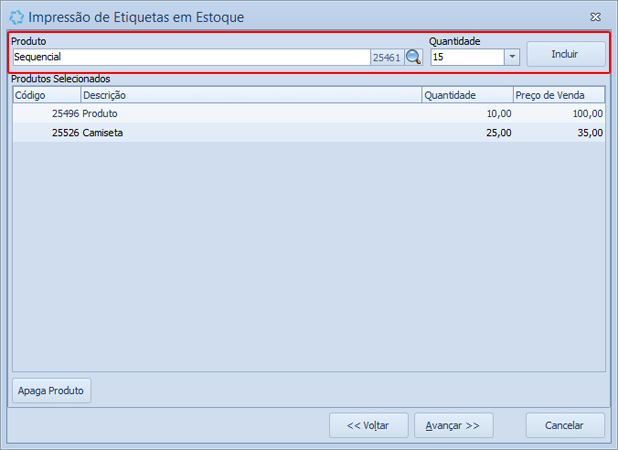Click the Preço de Venda column header

point(559,95)
